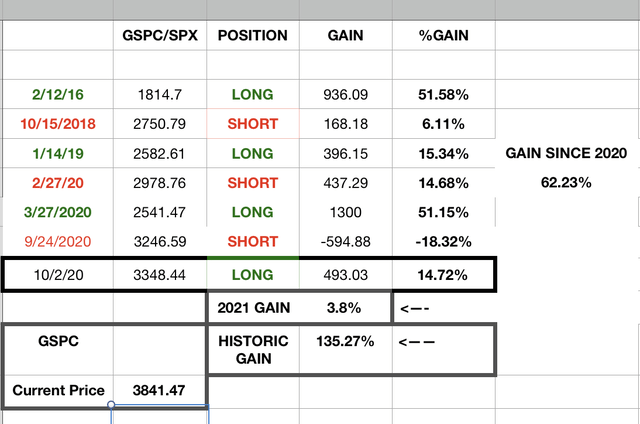This screenshot has height=424, width=640.
Task: Select the -594.88 gain cell
Action: point(346,242)
